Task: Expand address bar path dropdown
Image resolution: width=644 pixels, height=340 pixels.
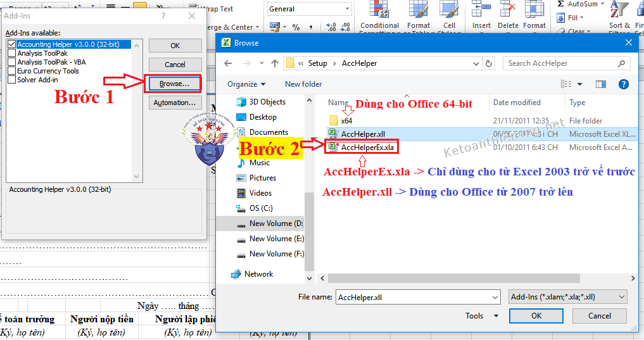Action: click(476, 64)
